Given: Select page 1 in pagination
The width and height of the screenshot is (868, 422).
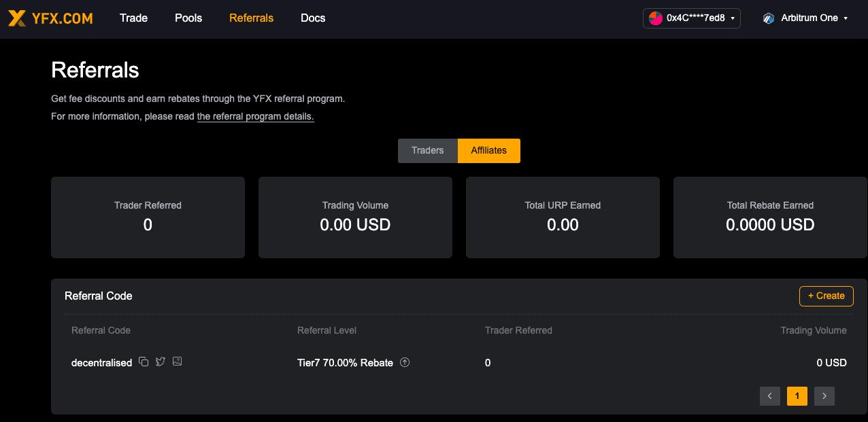Looking at the screenshot, I should (797, 395).
